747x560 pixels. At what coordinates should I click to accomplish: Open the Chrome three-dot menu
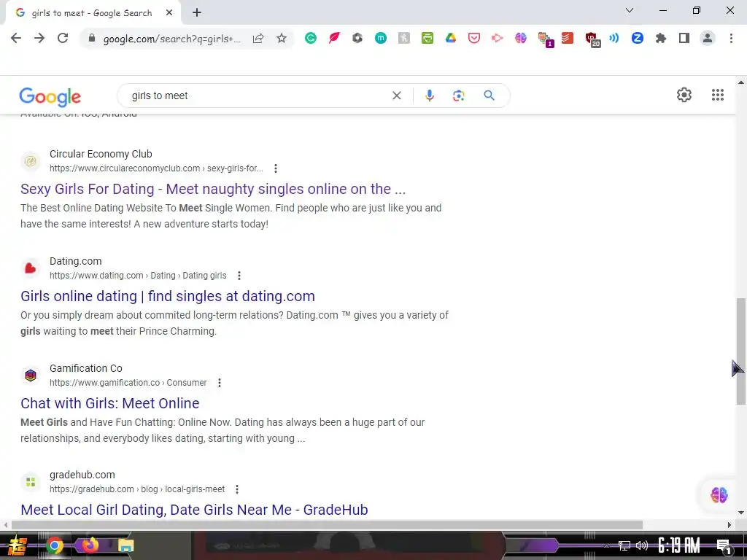click(x=731, y=38)
